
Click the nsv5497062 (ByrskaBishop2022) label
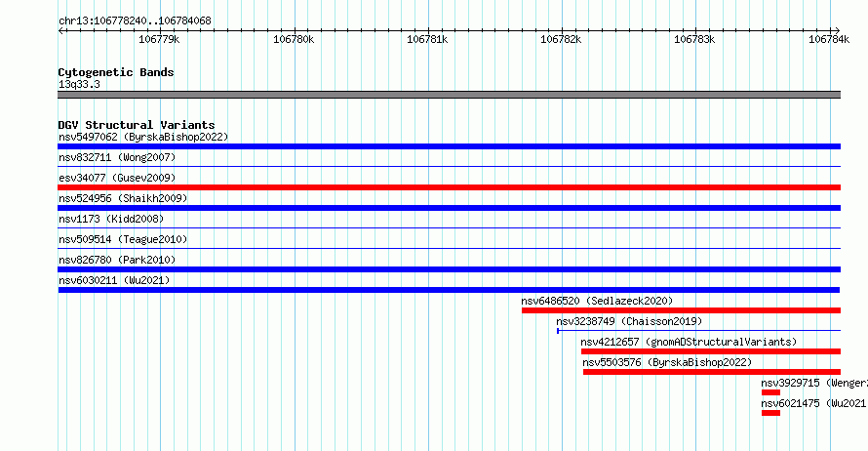pos(143,137)
